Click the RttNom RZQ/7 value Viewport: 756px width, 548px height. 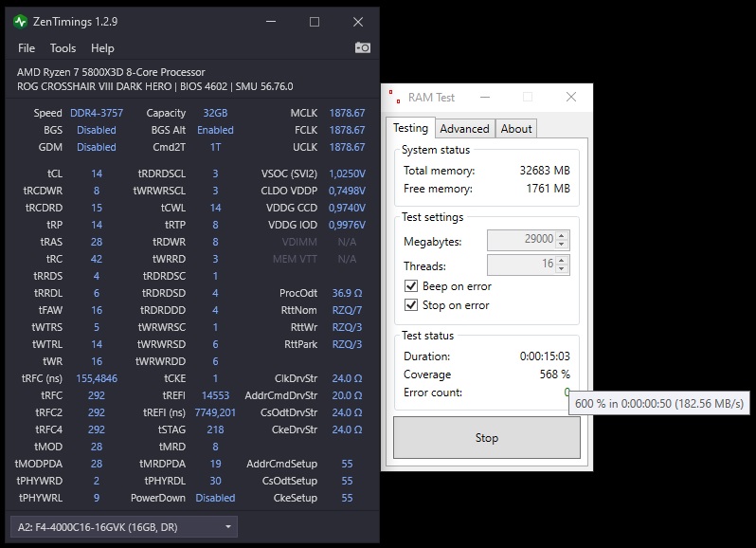[347, 310]
